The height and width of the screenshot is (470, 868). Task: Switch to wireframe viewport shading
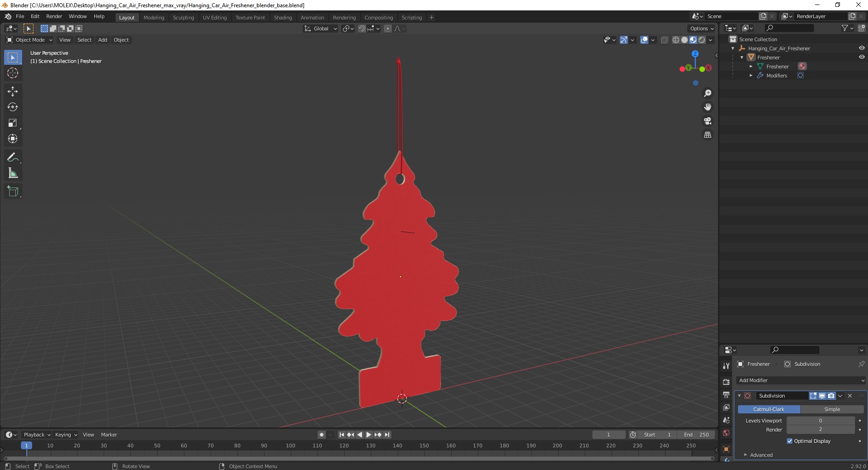tap(675, 40)
